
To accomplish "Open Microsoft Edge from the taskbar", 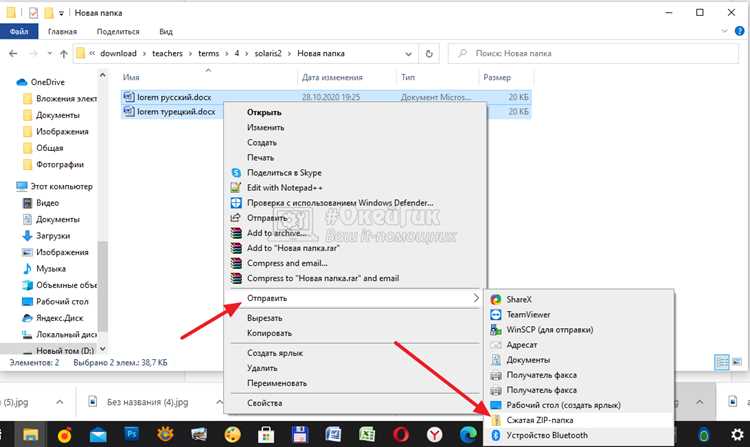I will point(468,434).
